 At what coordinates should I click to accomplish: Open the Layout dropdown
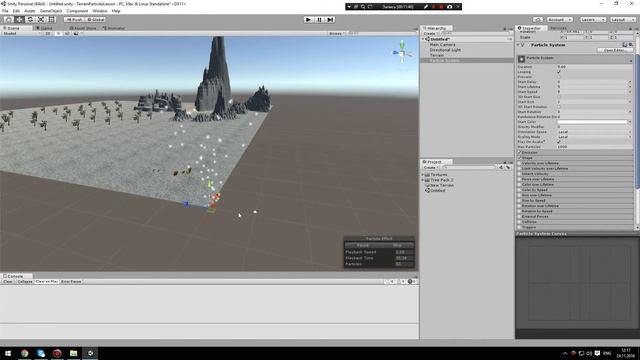622,19
